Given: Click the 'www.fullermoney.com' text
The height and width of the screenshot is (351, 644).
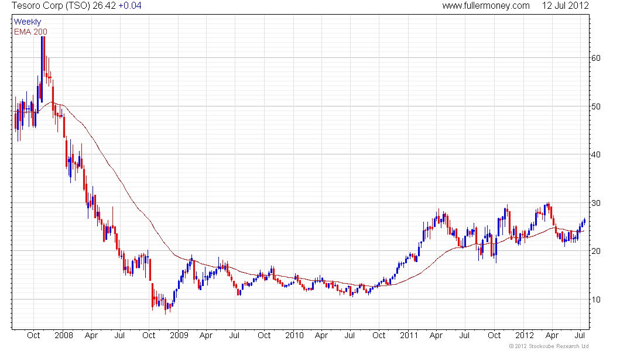Looking at the screenshot, I should coord(486,6).
